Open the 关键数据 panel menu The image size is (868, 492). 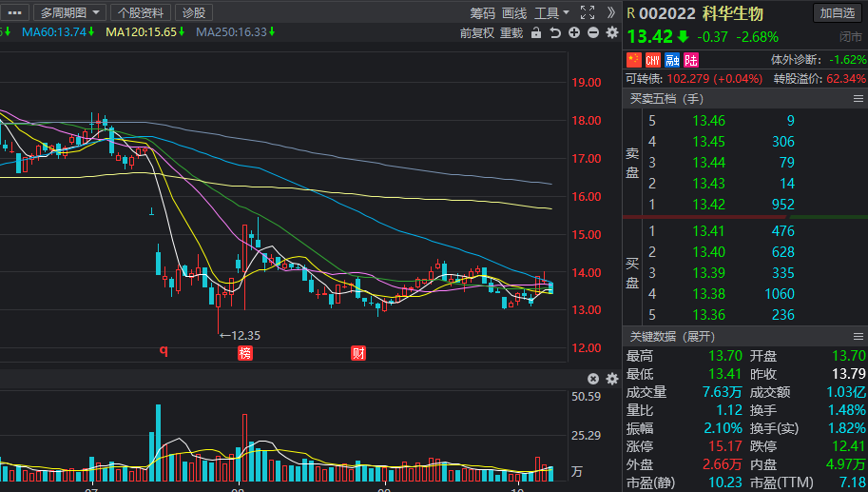(858, 336)
